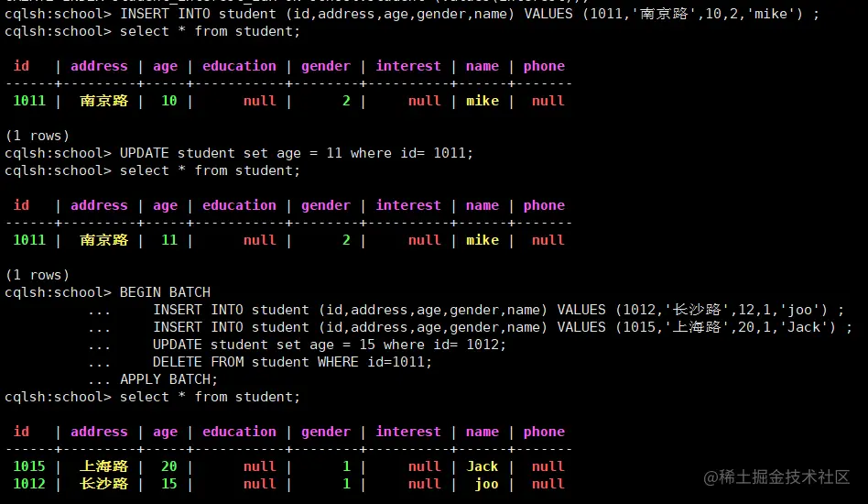This screenshot has width=868, height=504.
Task: Select 南京路 address in the age 11 row
Action: [x=104, y=240]
